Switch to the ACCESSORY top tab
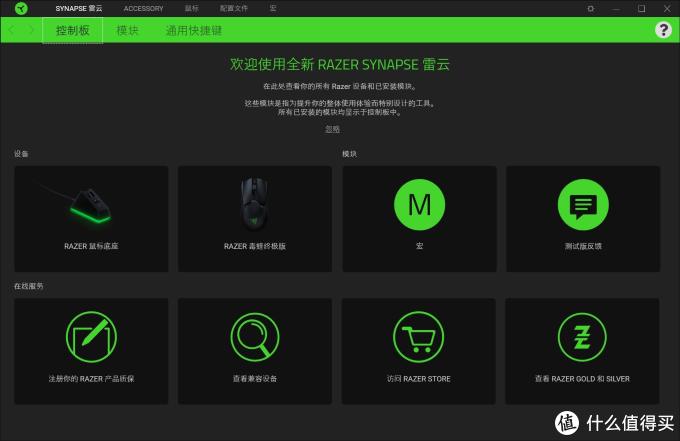Image resolution: width=680 pixels, height=441 pixels. [x=144, y=8]
